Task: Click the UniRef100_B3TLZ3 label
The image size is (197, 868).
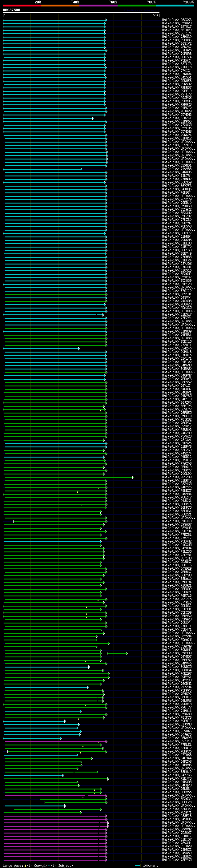Action: (177, 64)
